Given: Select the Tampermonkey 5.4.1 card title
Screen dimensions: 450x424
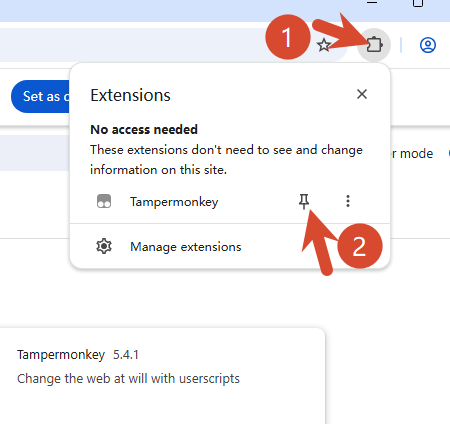Looking at the screenshot, I should (78, 355).
